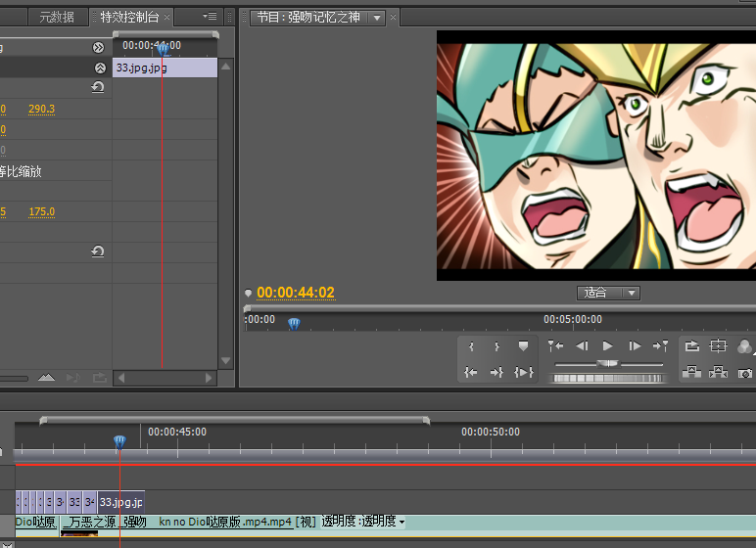Image resolution: width=756 pixels, height=548 pixels.
Task: Click the timeline work area bar right handle
Action: [426, 420]
